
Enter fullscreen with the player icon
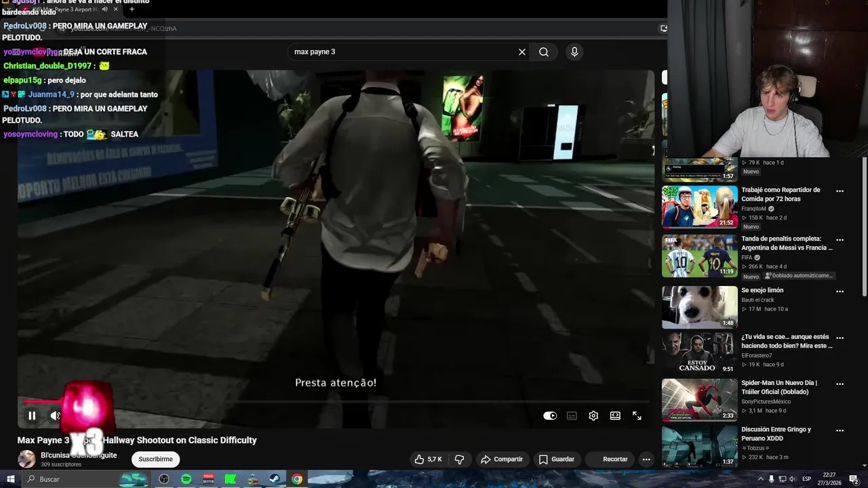[637, 415]
